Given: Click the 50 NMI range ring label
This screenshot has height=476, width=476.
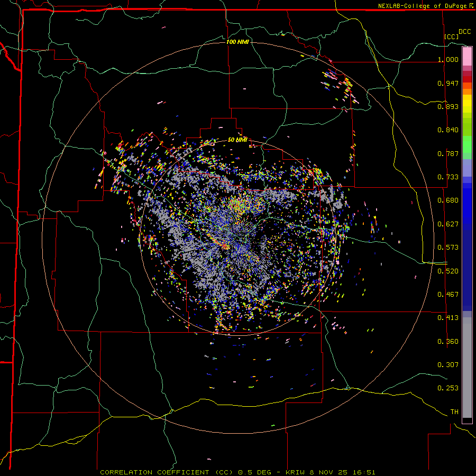Looking at the screenshot, I should coord(237,140).
